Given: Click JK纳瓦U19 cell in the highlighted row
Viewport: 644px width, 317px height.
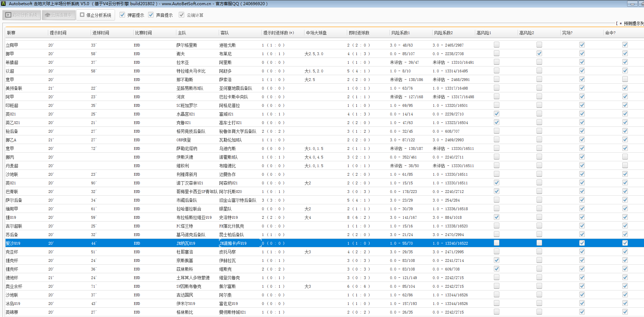Looking at the screenshot, I should tap(186, 243).
